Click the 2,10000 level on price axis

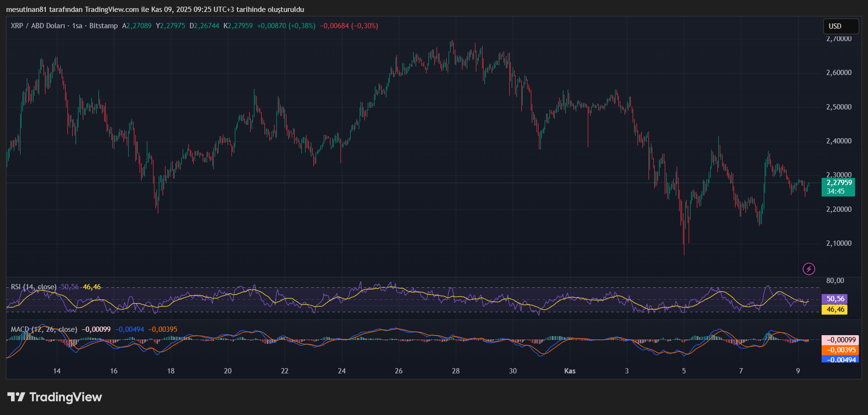[x=839, y=243]
